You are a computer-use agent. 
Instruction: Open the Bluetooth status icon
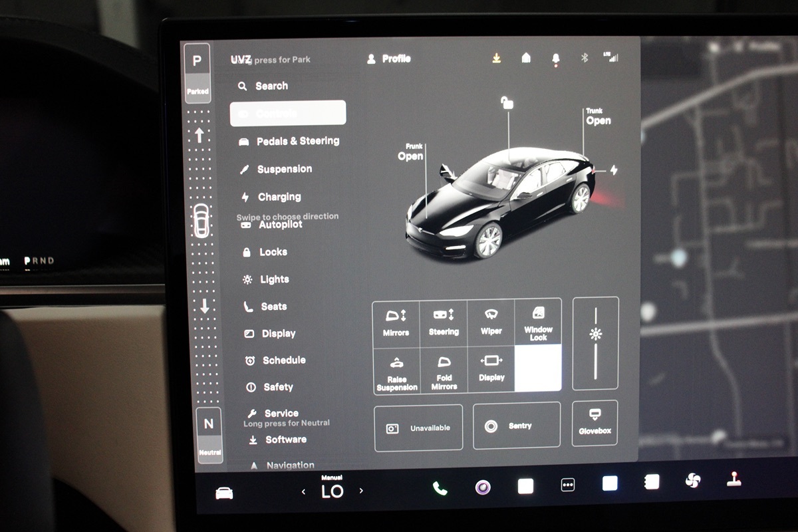coord(585,58)
